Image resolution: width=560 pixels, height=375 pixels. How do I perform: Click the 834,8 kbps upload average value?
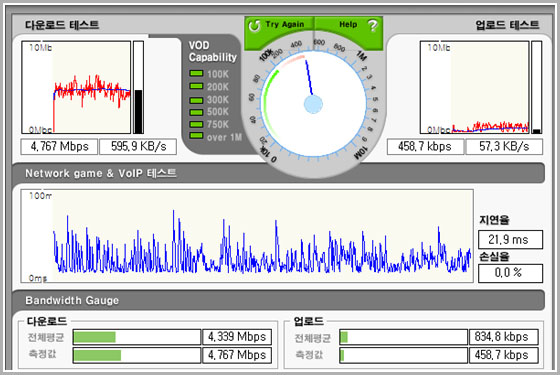tap(504, 337)
